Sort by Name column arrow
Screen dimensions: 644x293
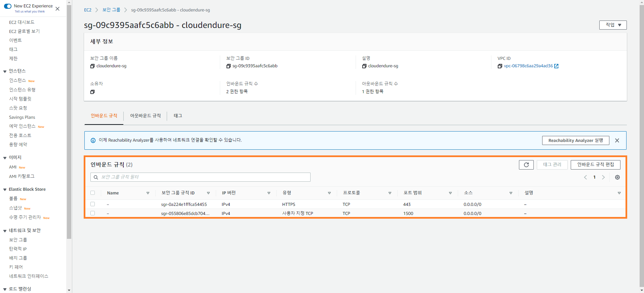tap(148, 193)
